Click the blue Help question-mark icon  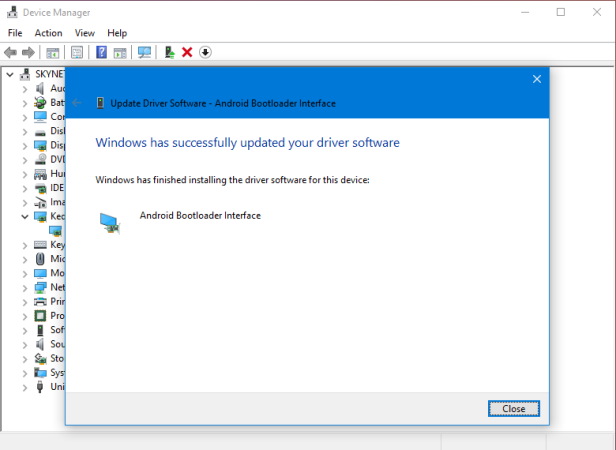(101, 52)
